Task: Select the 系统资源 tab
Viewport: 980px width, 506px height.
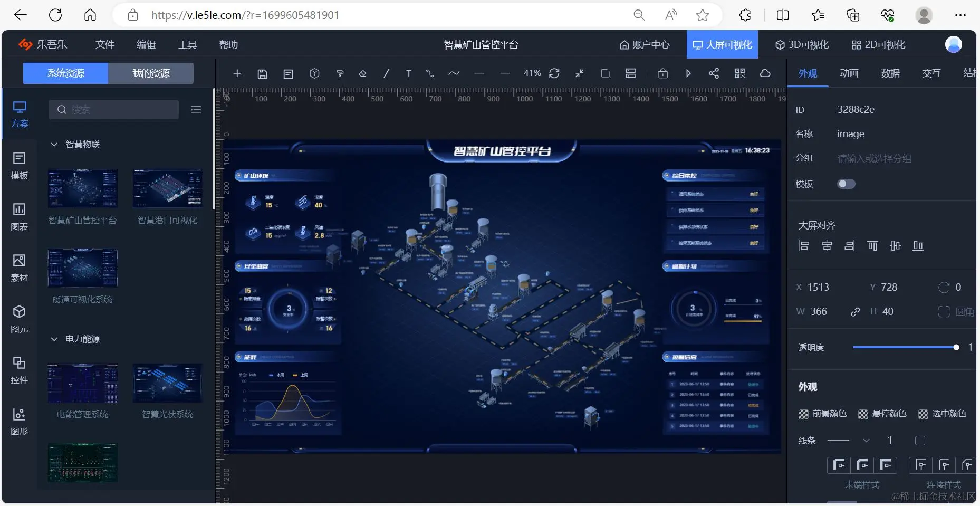Action: [x=66, y=73]
